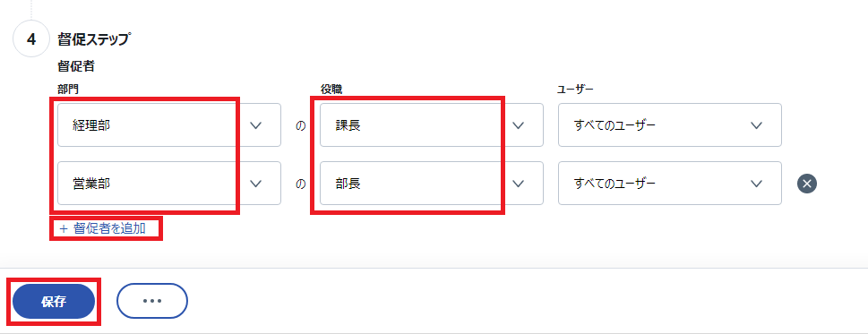The height and width of the screenshot is (334, 868).
Task: Click the chevron arrow beside 経理部
Action: [256, 125]
